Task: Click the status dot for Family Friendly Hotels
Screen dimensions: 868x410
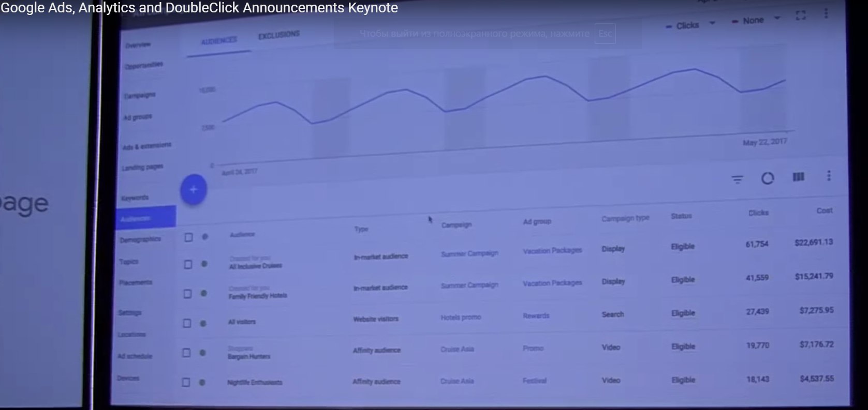Action: pos(203,293)
